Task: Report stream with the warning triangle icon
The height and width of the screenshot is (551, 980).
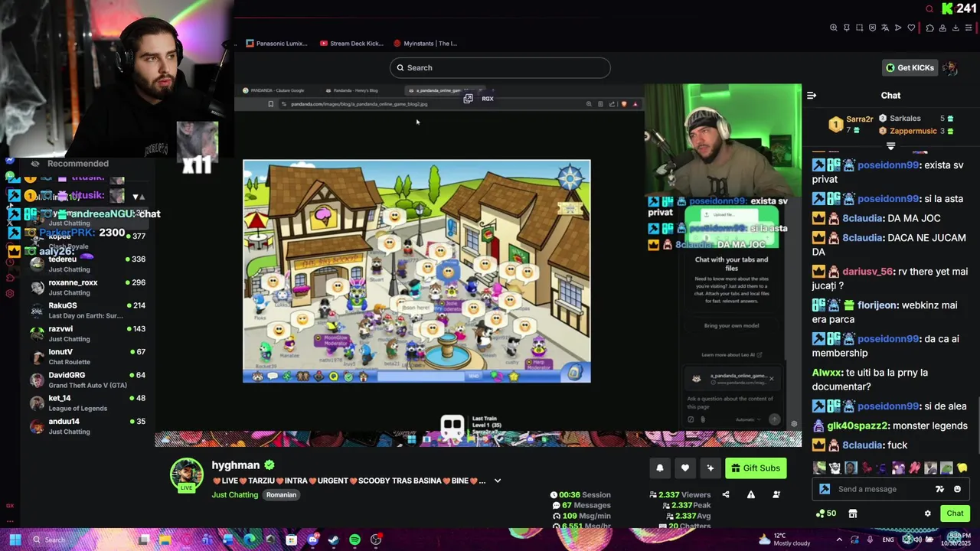Action: point(751,494)
